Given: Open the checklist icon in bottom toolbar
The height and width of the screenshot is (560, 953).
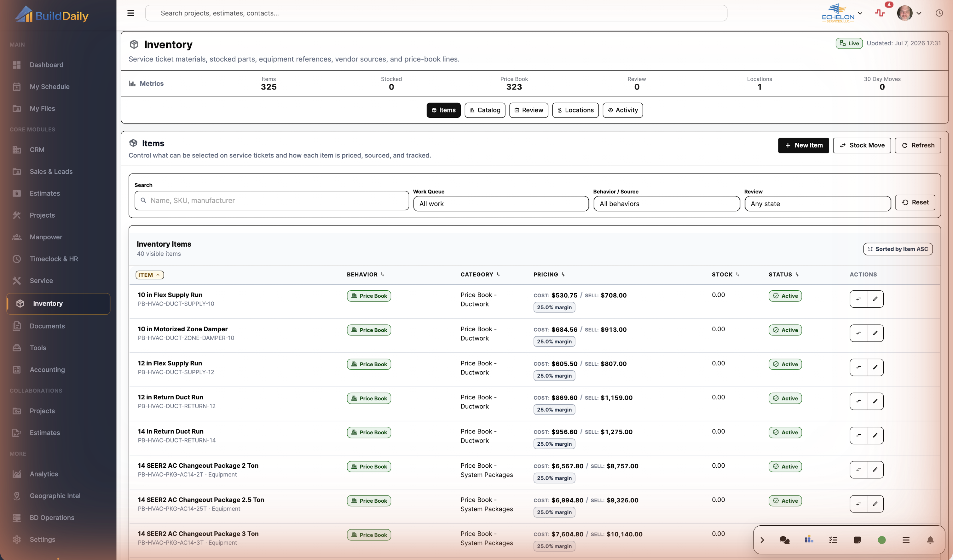Looking at the screenshot, I should (833, 540).
